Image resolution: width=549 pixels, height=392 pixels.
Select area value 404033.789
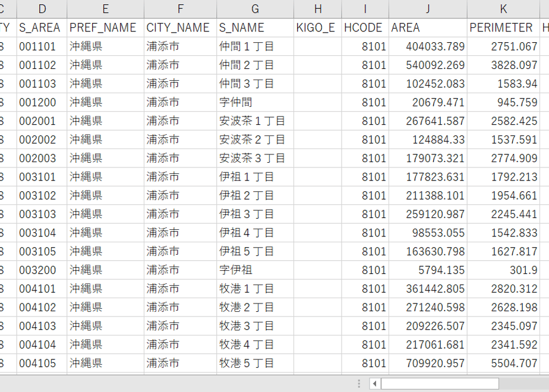point(428,46)
